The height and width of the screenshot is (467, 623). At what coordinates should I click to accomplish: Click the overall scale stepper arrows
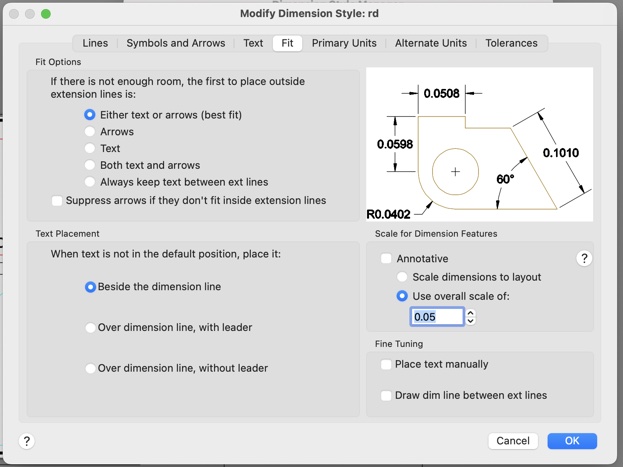(x=470, y=317)
